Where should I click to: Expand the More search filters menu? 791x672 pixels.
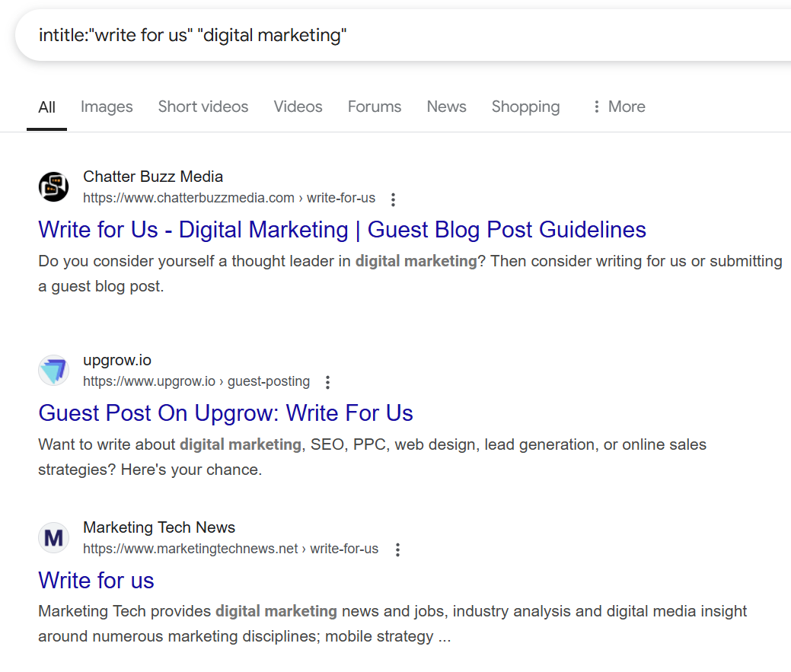point(620,107)
